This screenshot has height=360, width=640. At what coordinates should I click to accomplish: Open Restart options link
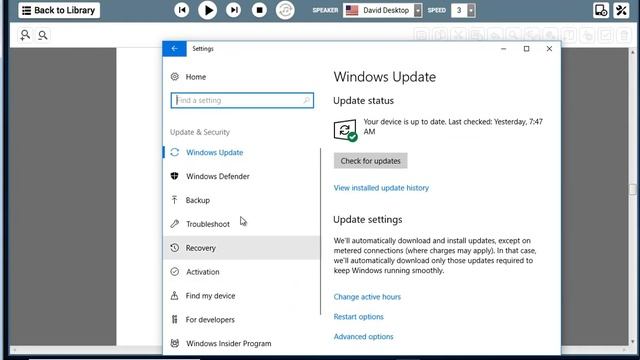click(359, 317)
